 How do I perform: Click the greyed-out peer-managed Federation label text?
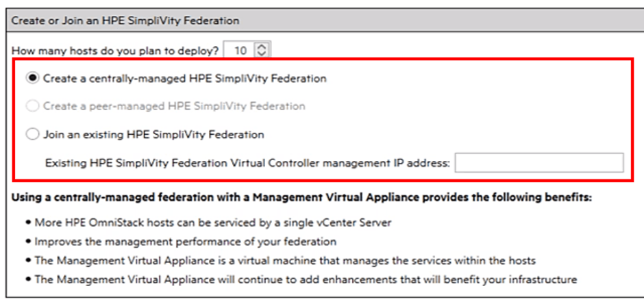[x=174, y=106]
